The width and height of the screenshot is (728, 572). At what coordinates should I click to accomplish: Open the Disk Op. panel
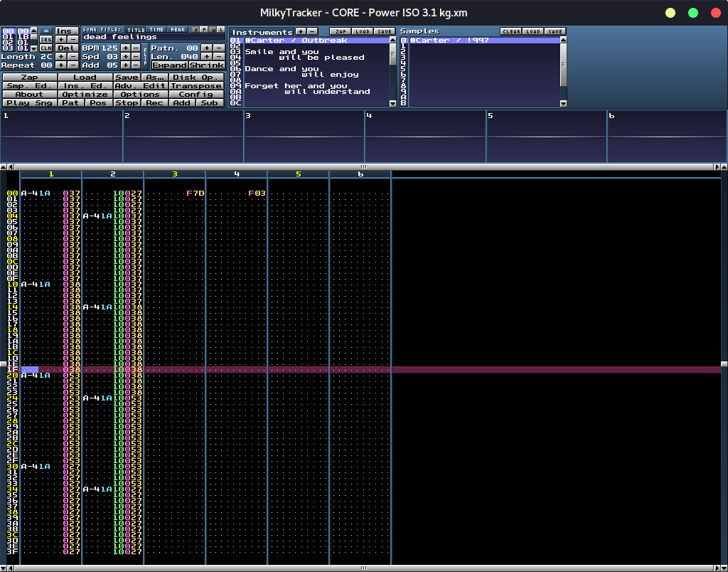point(197,78)
